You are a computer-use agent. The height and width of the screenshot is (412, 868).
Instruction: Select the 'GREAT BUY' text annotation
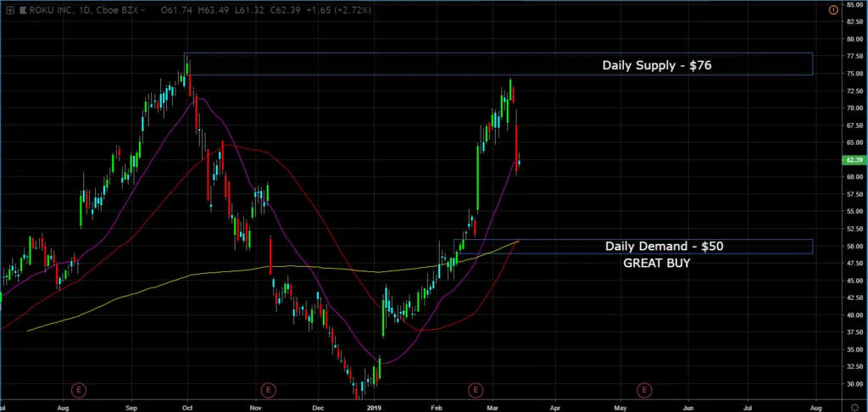tap(657, 263)
